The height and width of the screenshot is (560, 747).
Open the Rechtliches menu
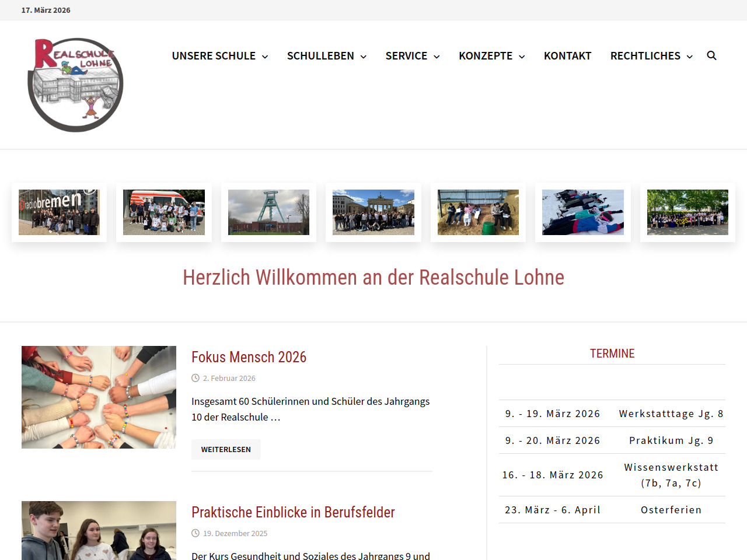pyautogui.click(x=651, y=56)
